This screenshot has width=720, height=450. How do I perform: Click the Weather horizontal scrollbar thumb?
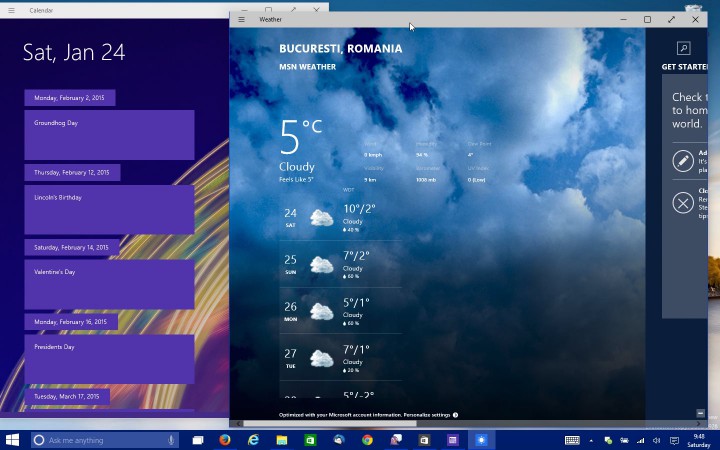coord(330,423)
